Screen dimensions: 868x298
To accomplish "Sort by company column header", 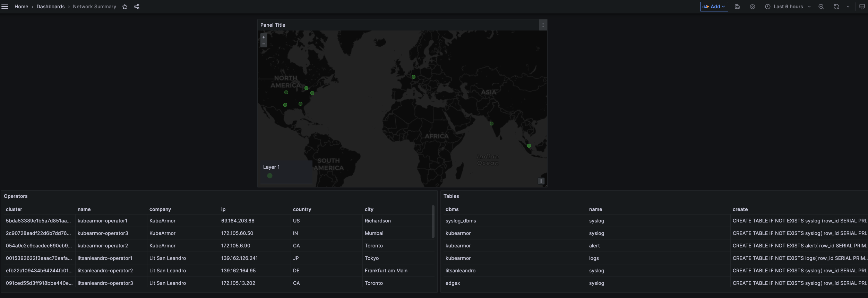I will click(160, 209).
